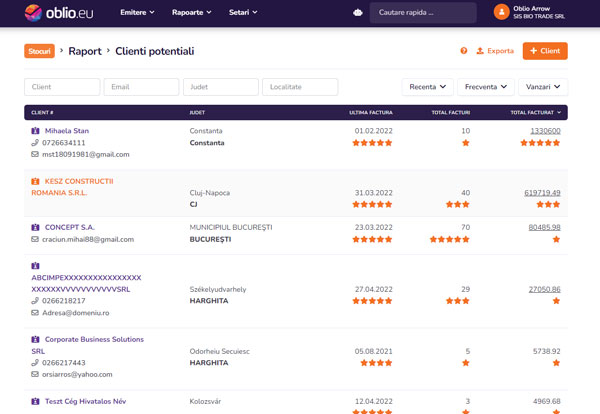Expand the Vanzari dropdown

543,87
